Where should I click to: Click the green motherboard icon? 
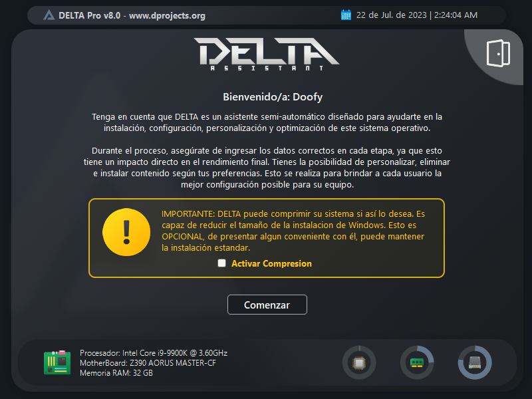coord(57,362)
